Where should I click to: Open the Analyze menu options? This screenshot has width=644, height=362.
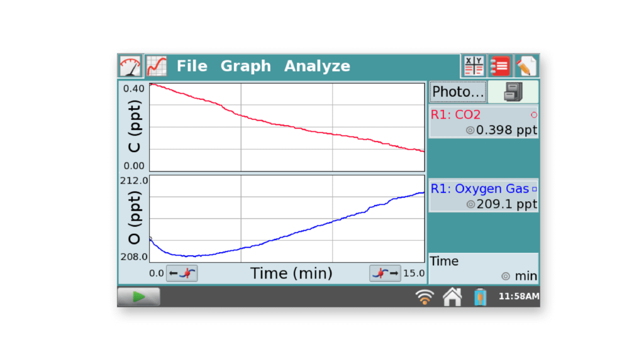pyautogui.click(x=317, y=65)
